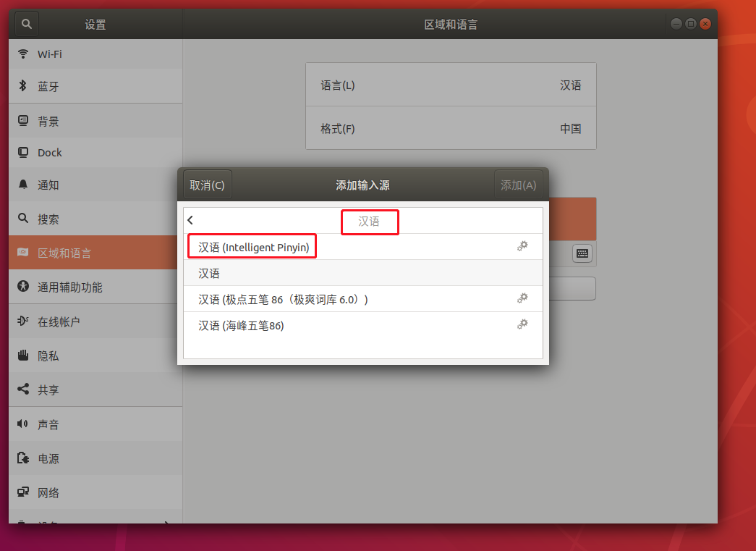Image resolution: width=756 pixels, height=551 pixels.
Task: Open 蓝牙 Bluetooth panel
Action: click(x=95, y=86)
